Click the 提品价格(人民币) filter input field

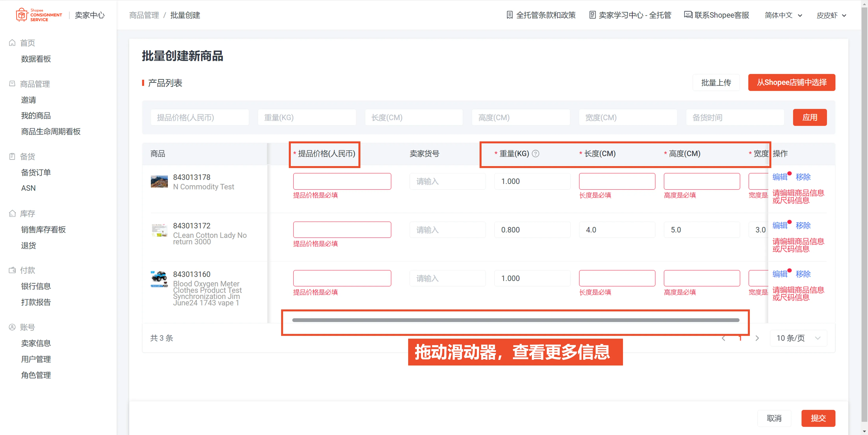point(199,117)
